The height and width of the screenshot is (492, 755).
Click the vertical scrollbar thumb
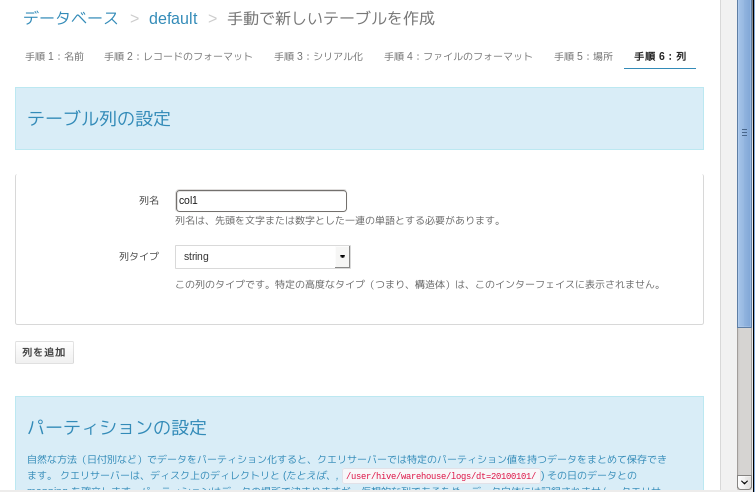pos(744,164)
